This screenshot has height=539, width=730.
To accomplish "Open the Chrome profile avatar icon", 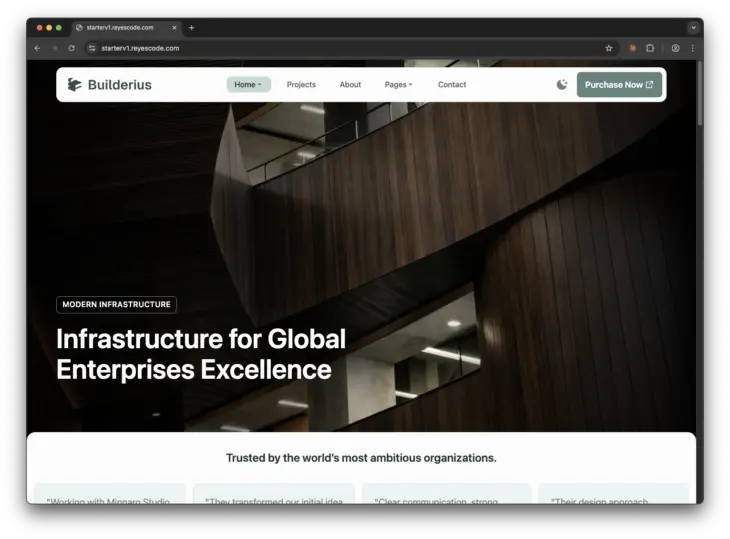I will [676, 48].
